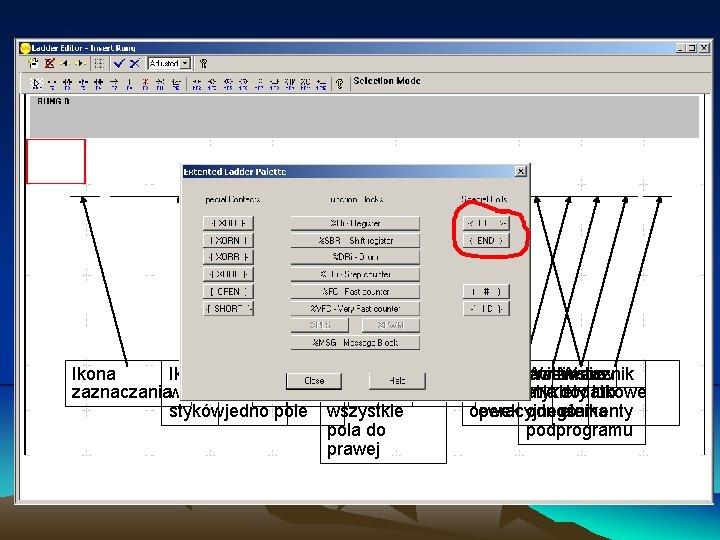Select the normally open contact tool
This screenshot has height=540, width=720.
coord(52,84)
